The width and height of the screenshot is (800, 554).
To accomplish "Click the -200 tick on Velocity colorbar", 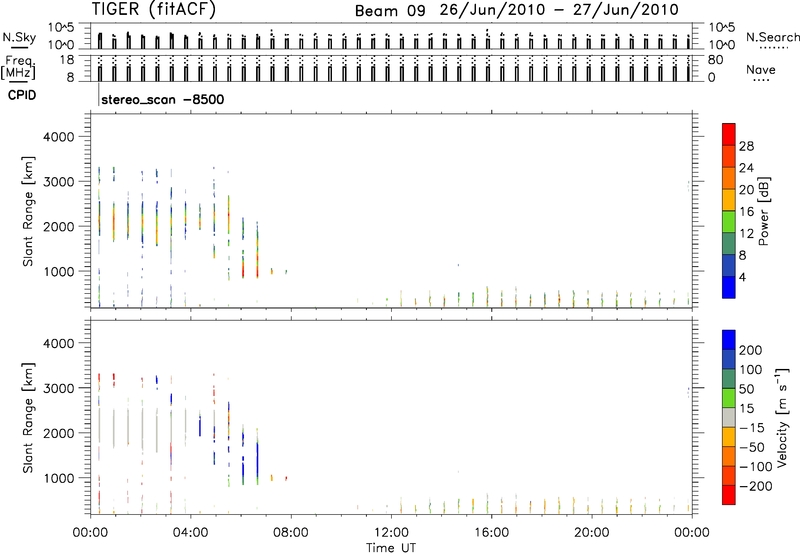I will pyautogui.click(x=755, y=486).
